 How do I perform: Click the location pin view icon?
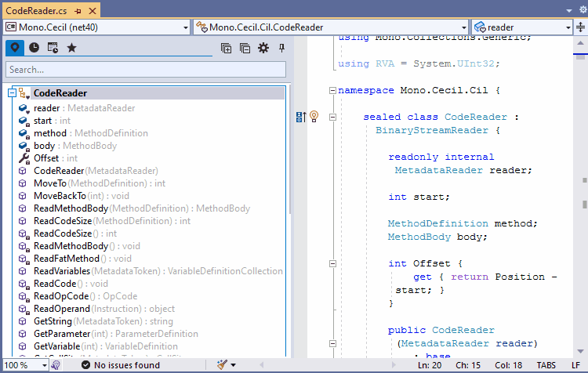(14, 48)
